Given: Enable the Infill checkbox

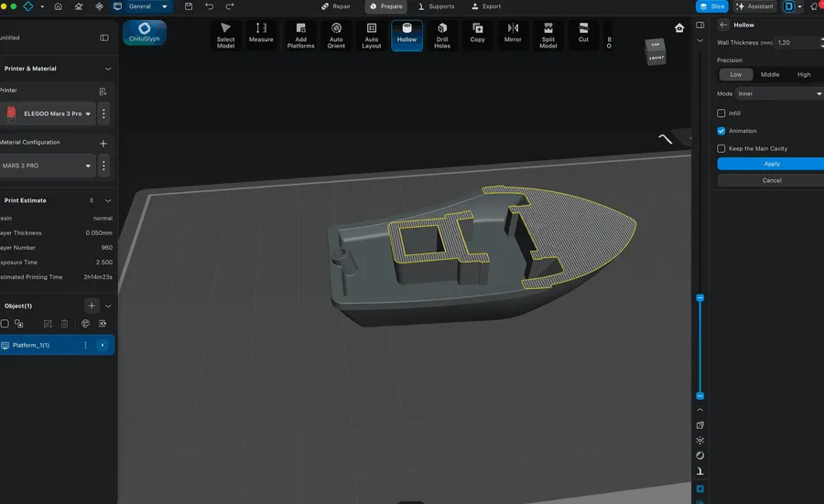Looking at the screenshot, I should point(721,113).
